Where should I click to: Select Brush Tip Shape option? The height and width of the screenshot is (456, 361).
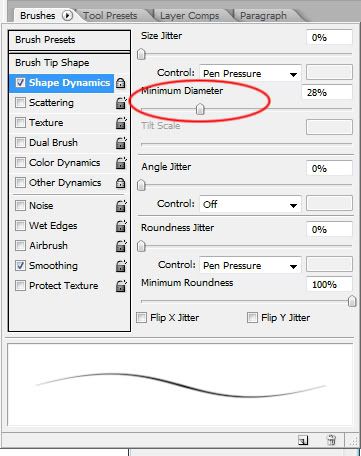click(x=52, y=63)
